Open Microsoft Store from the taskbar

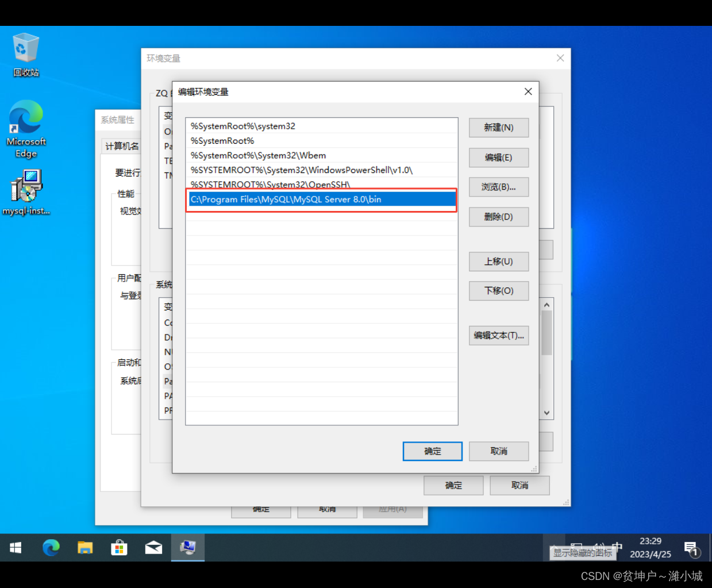point(119,548)
